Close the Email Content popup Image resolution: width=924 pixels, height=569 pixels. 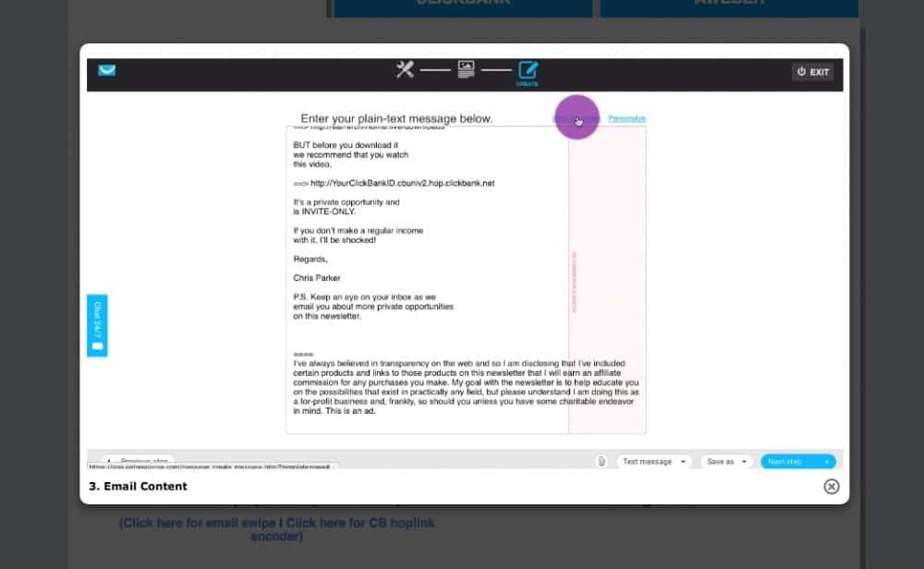tap(832, 486)
